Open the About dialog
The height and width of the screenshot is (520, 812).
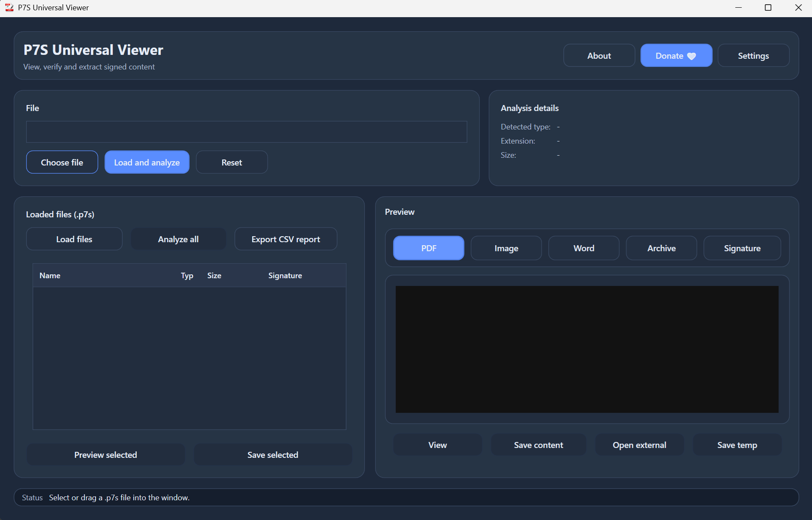pos(598,56)
